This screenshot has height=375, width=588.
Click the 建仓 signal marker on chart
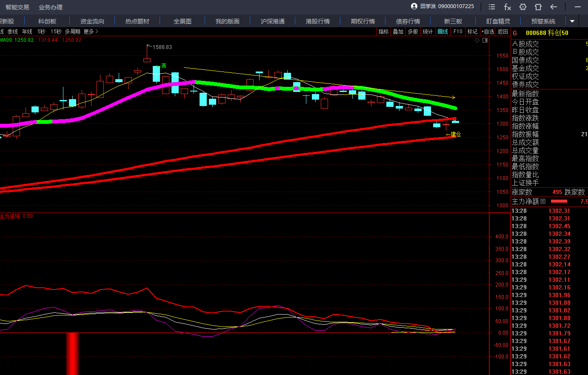point(454,135)
